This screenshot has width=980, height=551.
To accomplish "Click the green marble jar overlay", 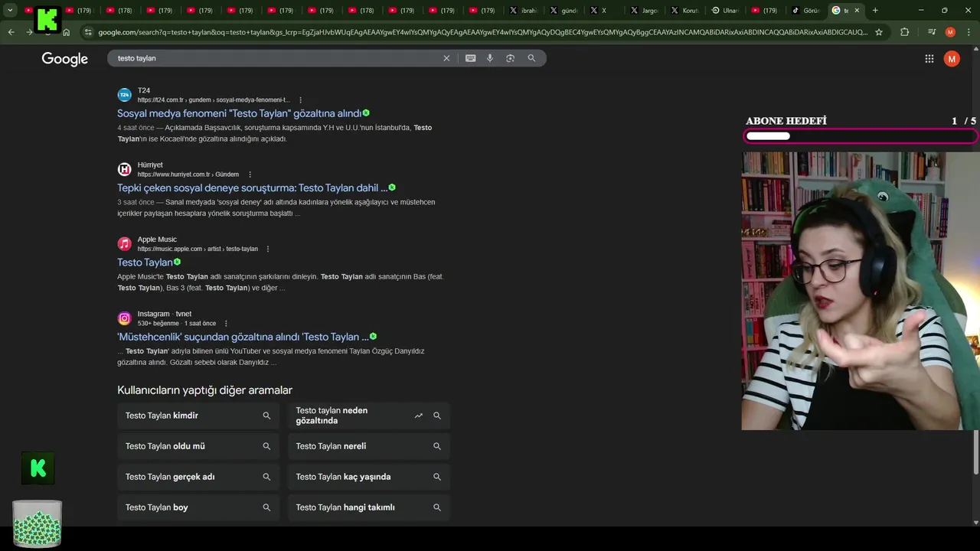I will click(x=38, y=524).
